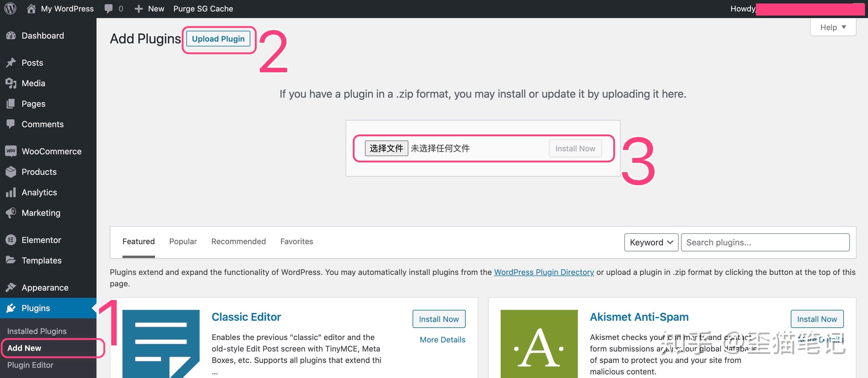Switch to the Popular tab
Screen dimensions: 868x378
coord(183,241)
